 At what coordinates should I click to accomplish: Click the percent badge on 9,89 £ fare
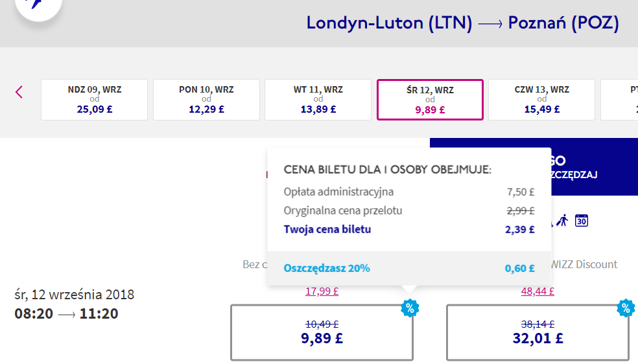pyautogui.click(x=409, y=308)
